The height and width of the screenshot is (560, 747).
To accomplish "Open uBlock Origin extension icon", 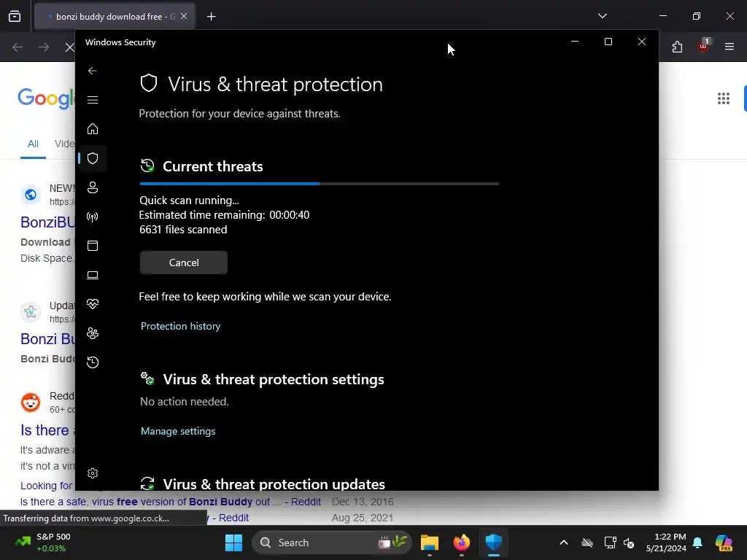I will (x=703, y=46).
